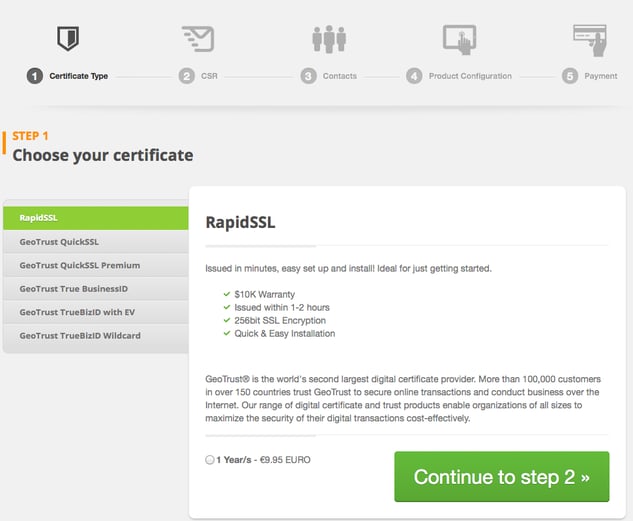Screen dimensions: 633x521
Task: Select GeoTrust True BusinessID
Action: pyautogui.click(x=96, y=289)
